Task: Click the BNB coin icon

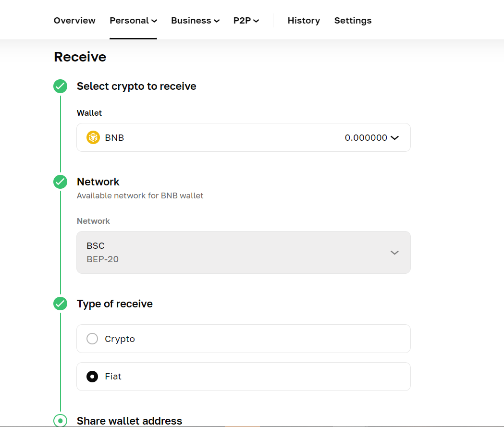Action: (x=93, y=137)
